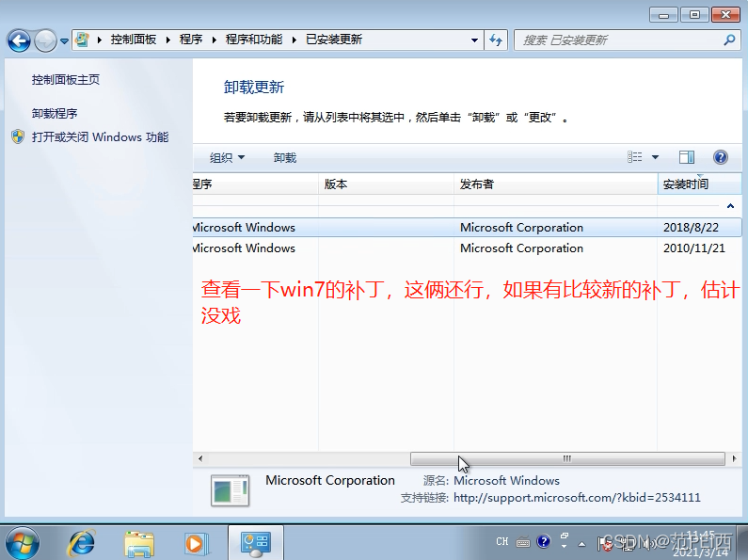Open help with the question mark icon
Viewport: 748px width, 560px height.
pos(721,157)
